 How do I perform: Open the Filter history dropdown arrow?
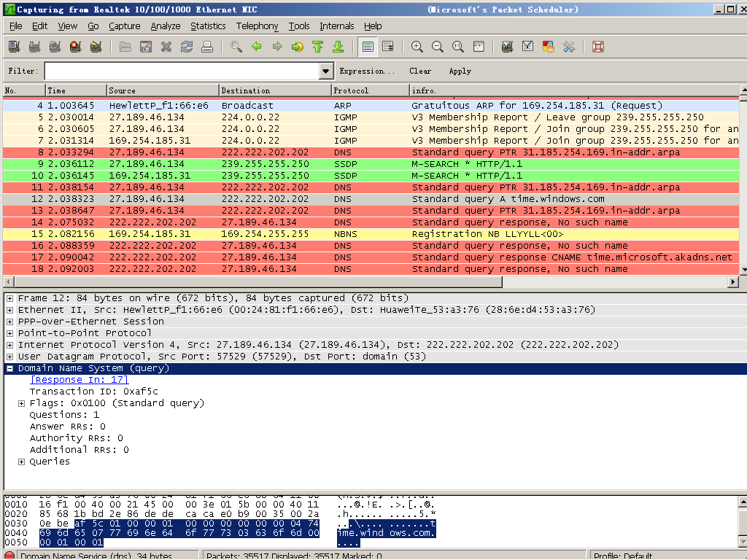coord(325,71)
